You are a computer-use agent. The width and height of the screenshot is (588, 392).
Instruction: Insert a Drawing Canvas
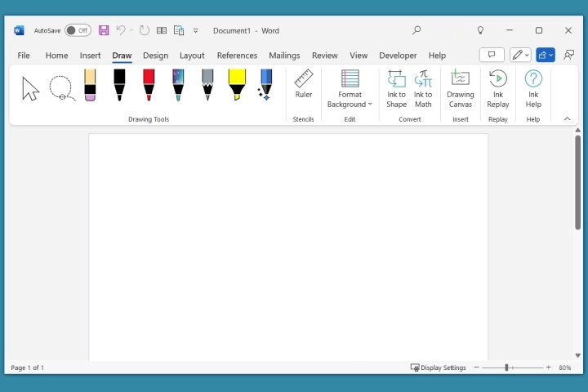pyautogui.click(x=461, y=88)
